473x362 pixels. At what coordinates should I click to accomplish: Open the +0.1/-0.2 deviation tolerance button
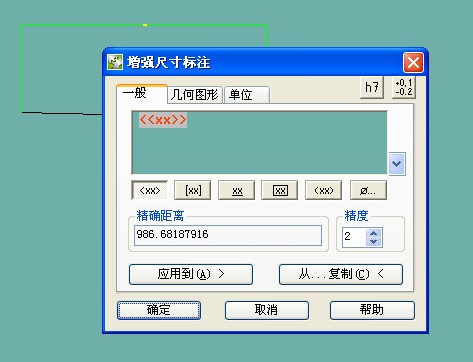click(x=404, y=87)
